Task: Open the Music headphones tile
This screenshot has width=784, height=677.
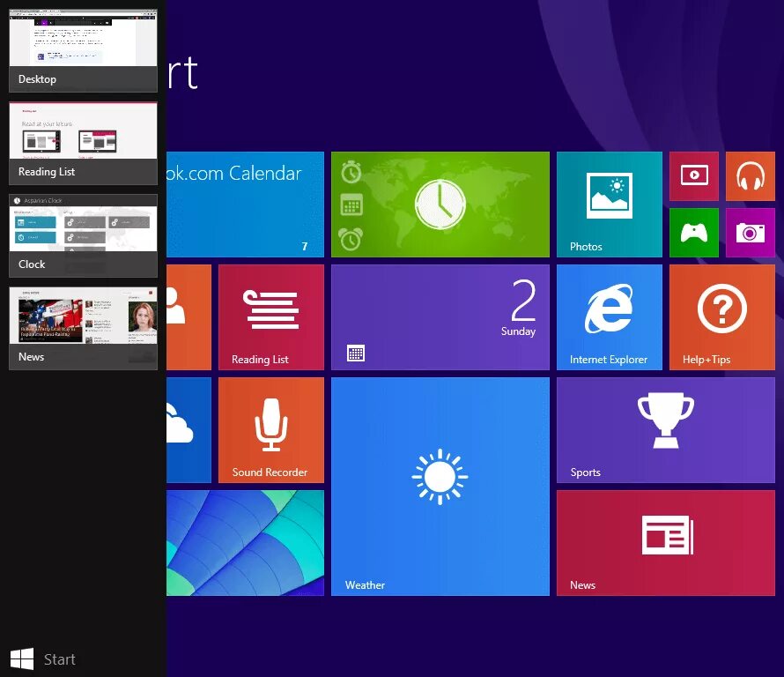Action: [750, 176]
